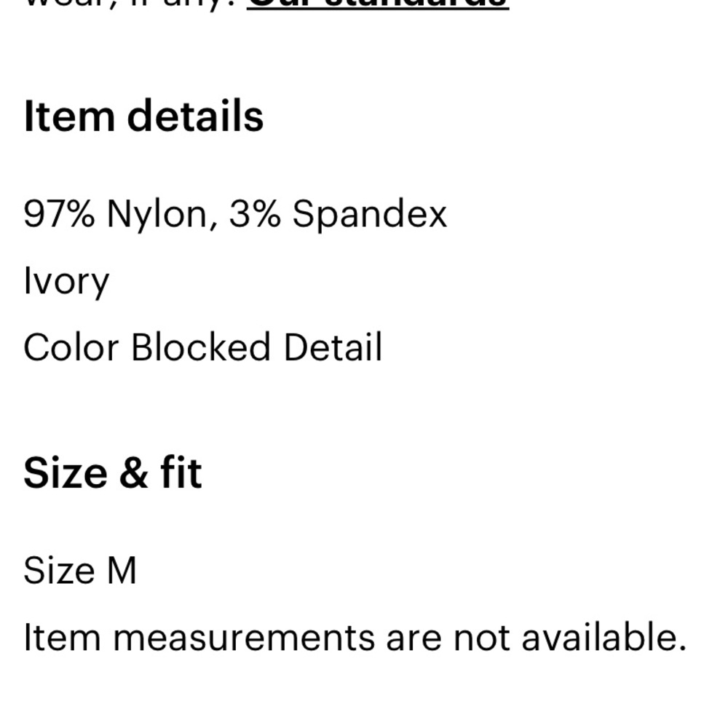Click the word Detail in Color Blocked Detail

coord(333,347)
